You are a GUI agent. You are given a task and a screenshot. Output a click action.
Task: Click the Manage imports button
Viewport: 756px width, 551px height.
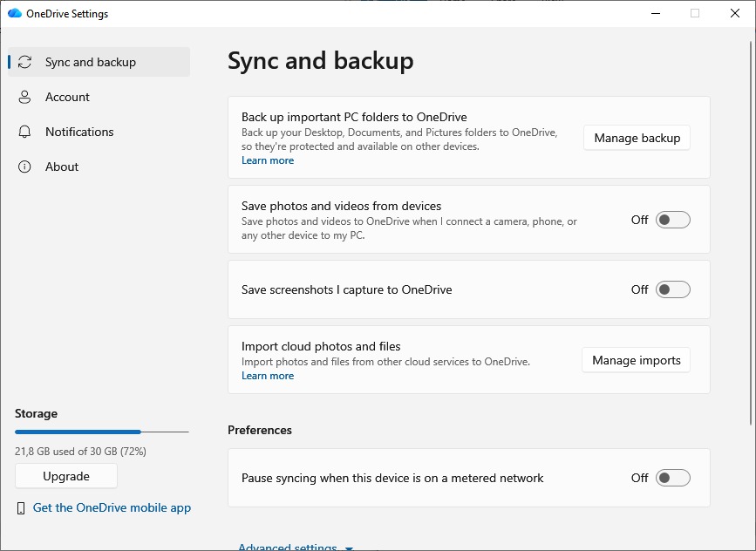[x=636, y=360]
